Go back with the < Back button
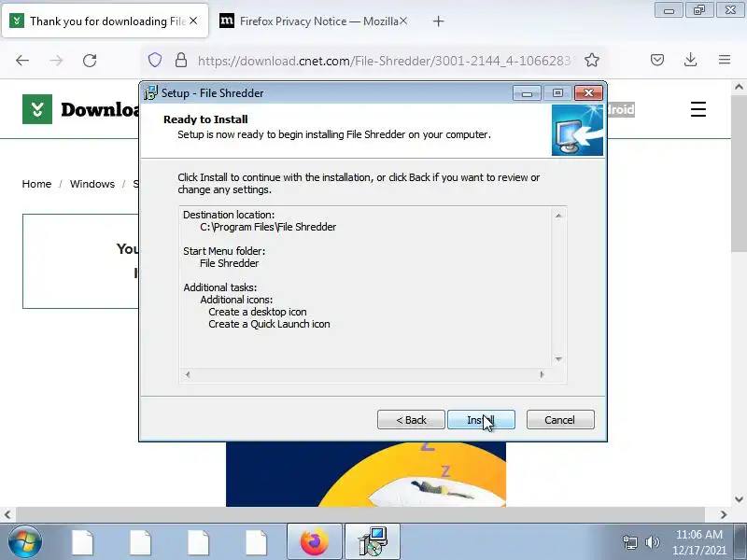 pyautogui.click(x=411, y=419)
